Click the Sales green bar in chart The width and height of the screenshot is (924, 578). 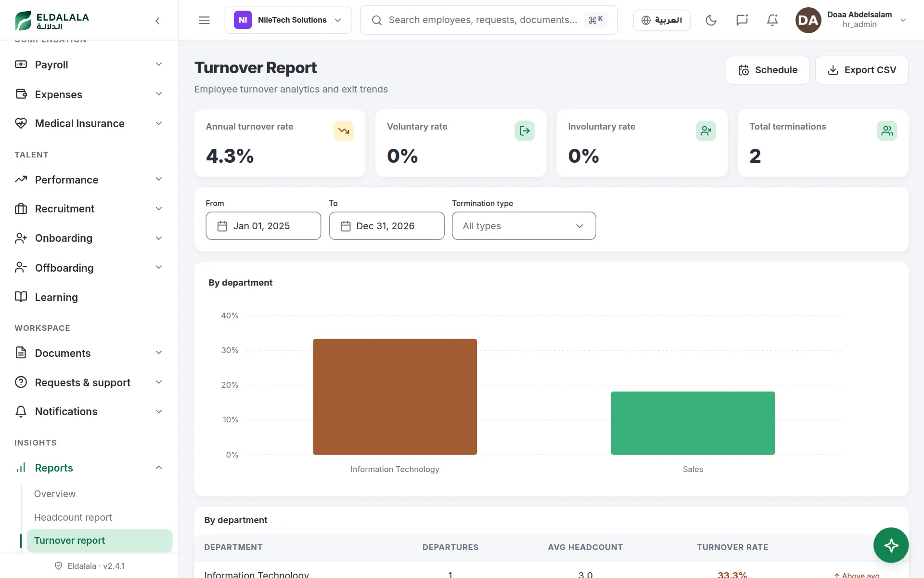[x=693, y=423]
